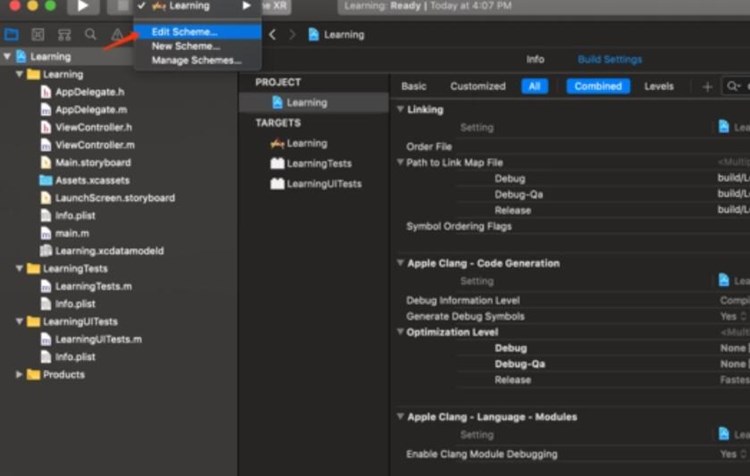Screen dimensions: 750x476
Task: Select Release under Path to Link Map File
Action: [513, 210]
